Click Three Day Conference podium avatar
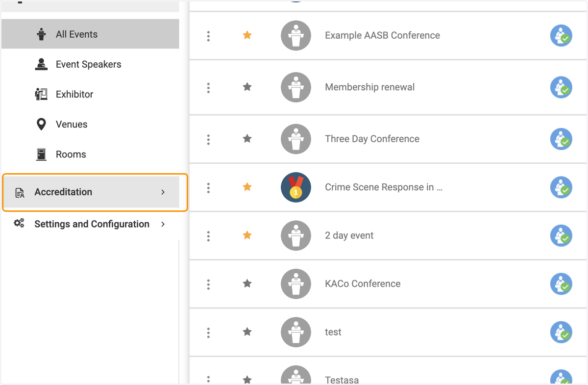 tap(296, 139)
